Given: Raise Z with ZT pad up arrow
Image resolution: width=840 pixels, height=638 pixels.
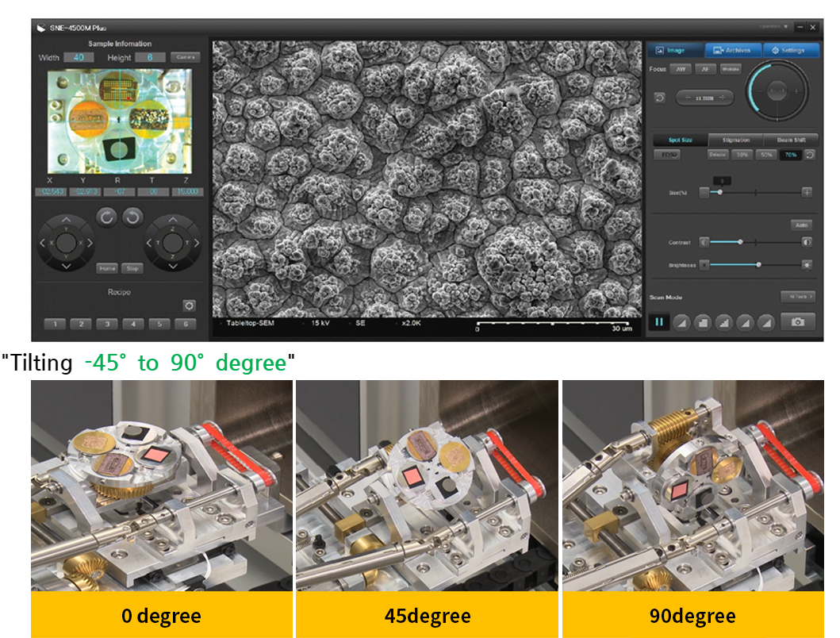Looking at the screenshot, I should [172, 220].
